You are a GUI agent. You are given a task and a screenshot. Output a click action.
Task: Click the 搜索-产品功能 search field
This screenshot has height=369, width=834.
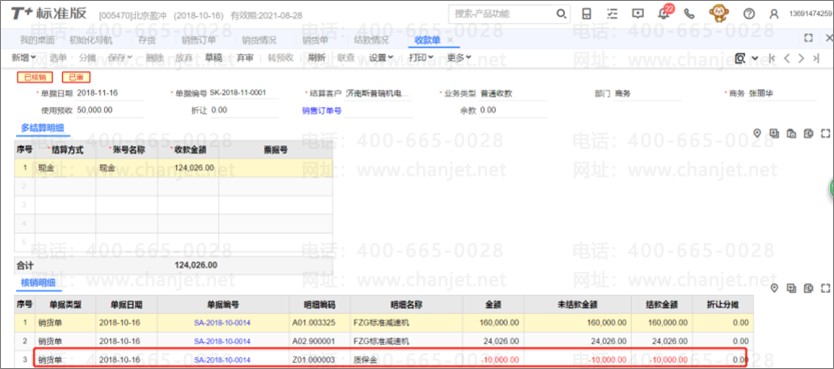click(x=503, y=14)
